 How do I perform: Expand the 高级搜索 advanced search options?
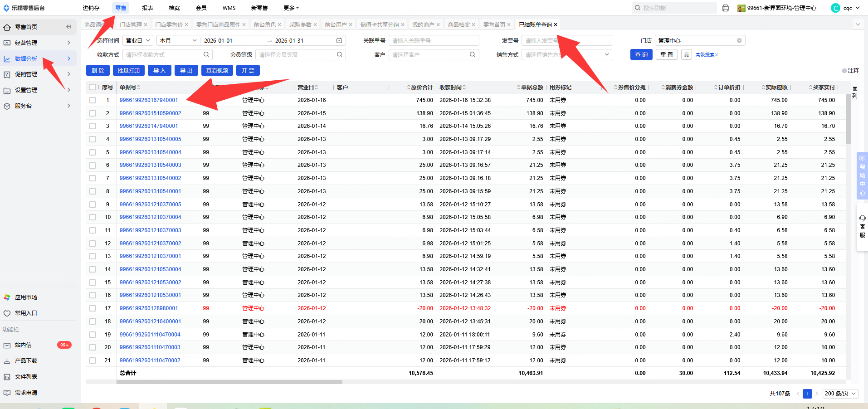click(x=707, y=55)
